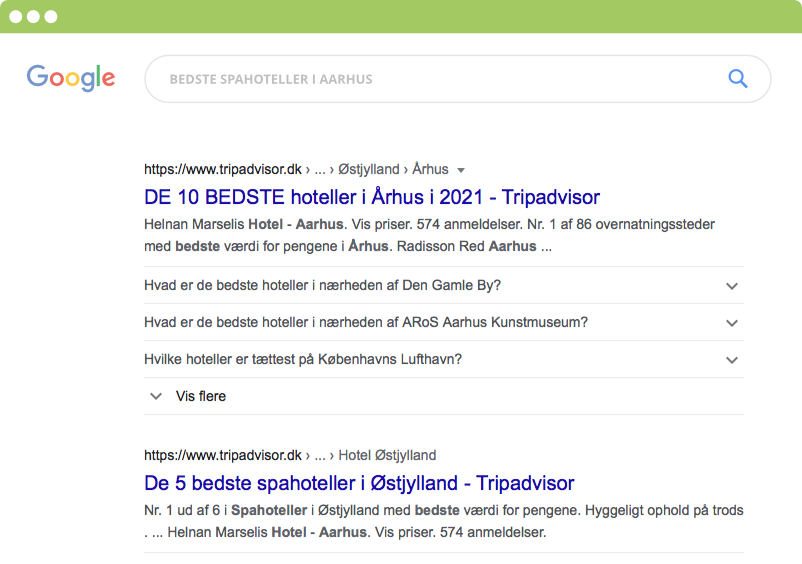Image resolution: width=802 pixels, height=564 pixels.
Task: Click question 'Hvad er de bedste hoteller i nærheden af Den Gamle By?'
Action: tap(322, 285)
